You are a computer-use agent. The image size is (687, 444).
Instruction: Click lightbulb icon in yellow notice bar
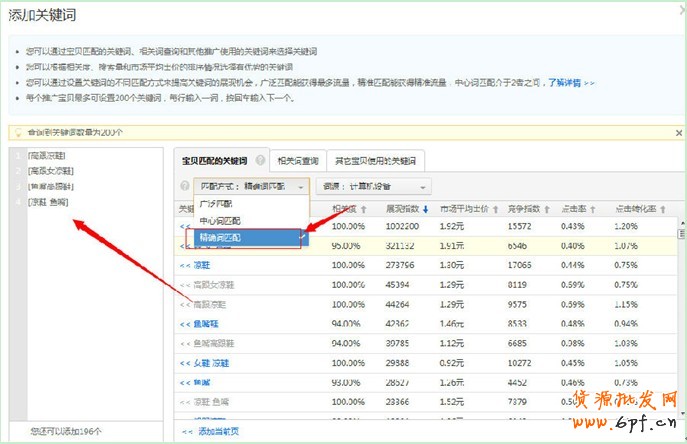tap(17, 132)
